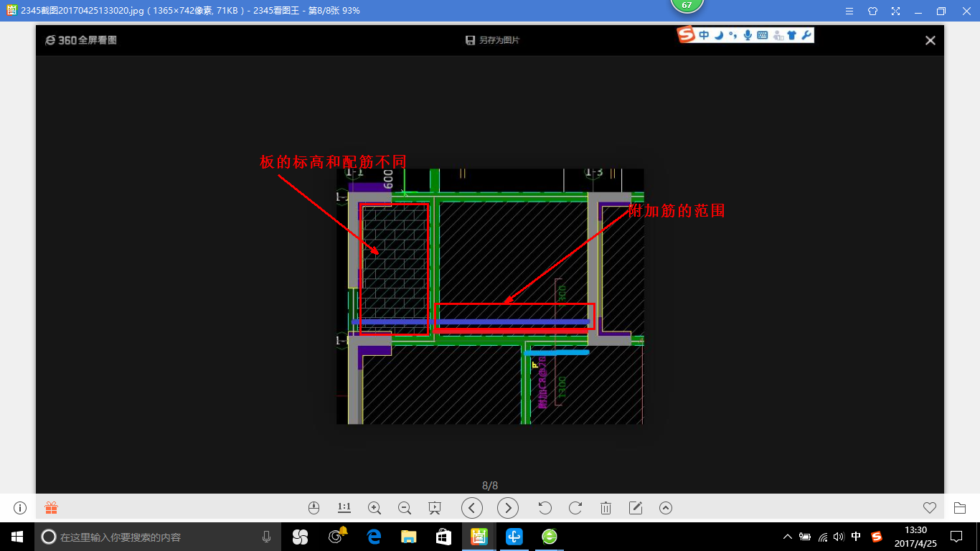
Task: Go to previous image arrow
Action: (471, 508)
